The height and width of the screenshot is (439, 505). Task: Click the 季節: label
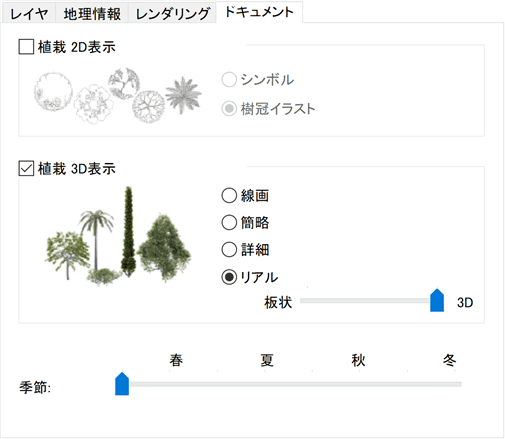(35, 387)
